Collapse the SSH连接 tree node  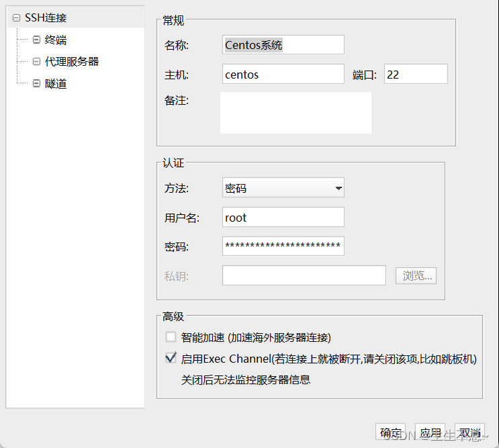pos(16,18)
